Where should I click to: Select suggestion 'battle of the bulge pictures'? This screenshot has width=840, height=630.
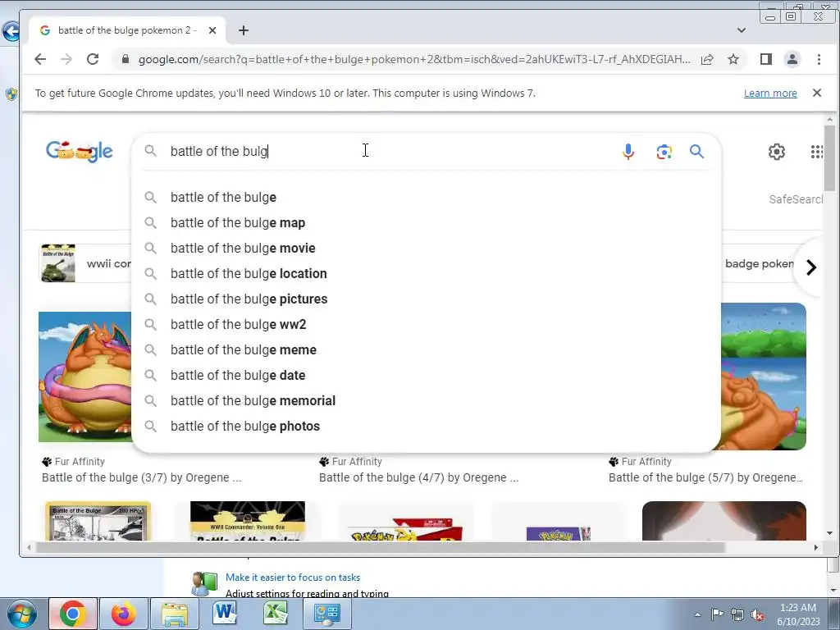(426, 299)
